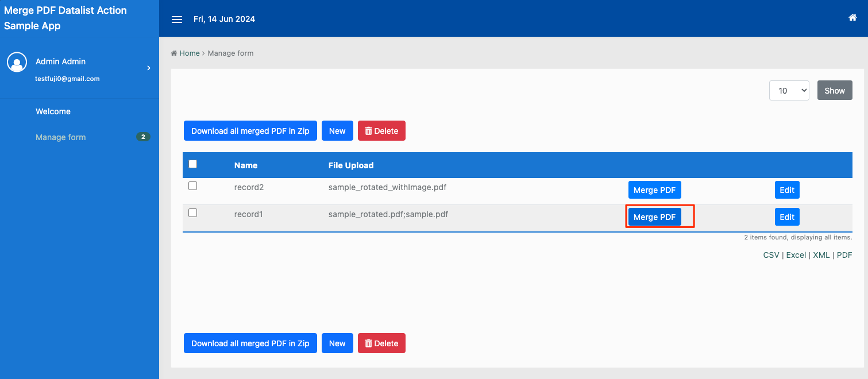The width and height of the screenshot is (868, 379).
Task: Click the hamburger menu icon
Action: 177,20
